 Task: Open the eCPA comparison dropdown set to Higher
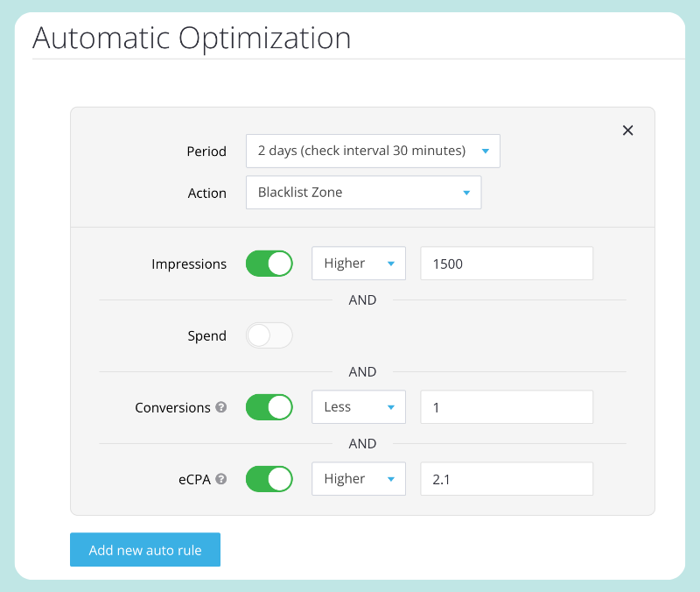tap(359, 479)
